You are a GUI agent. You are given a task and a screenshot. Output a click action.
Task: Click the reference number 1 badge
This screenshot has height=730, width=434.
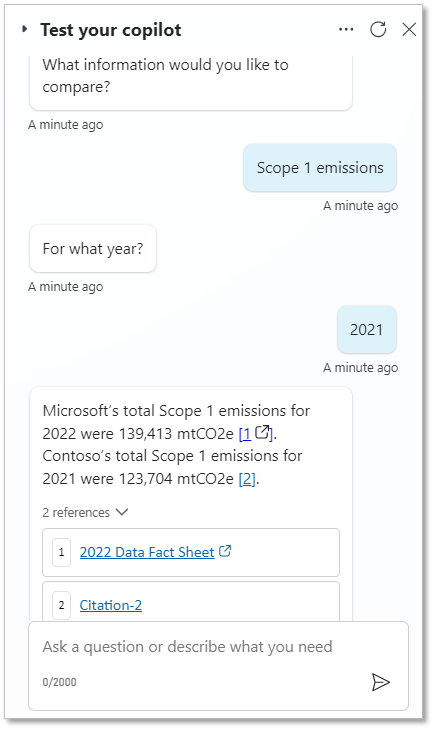pos(61,553)
